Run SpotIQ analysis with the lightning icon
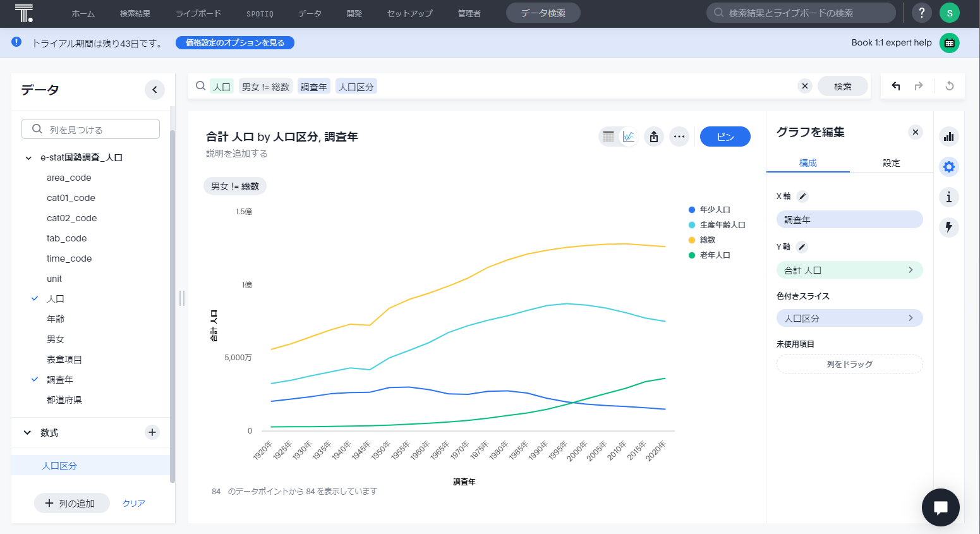Viewport: 980px width, 534px height. tap(948, 228)
